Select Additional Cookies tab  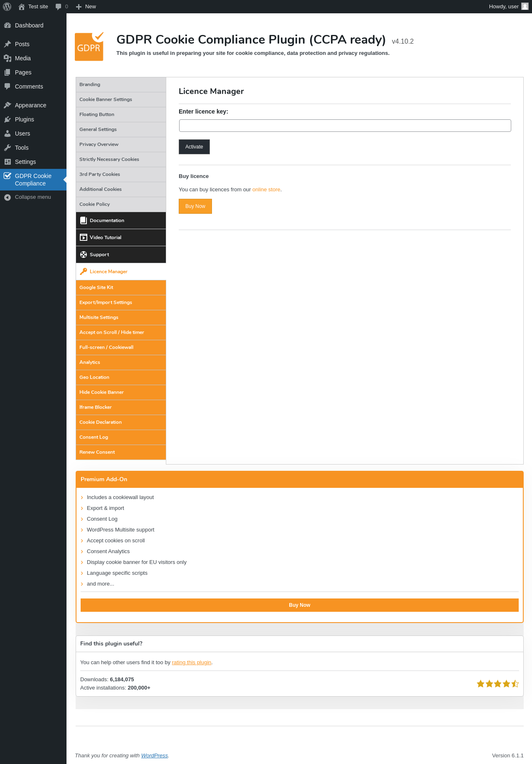point(121,189)
